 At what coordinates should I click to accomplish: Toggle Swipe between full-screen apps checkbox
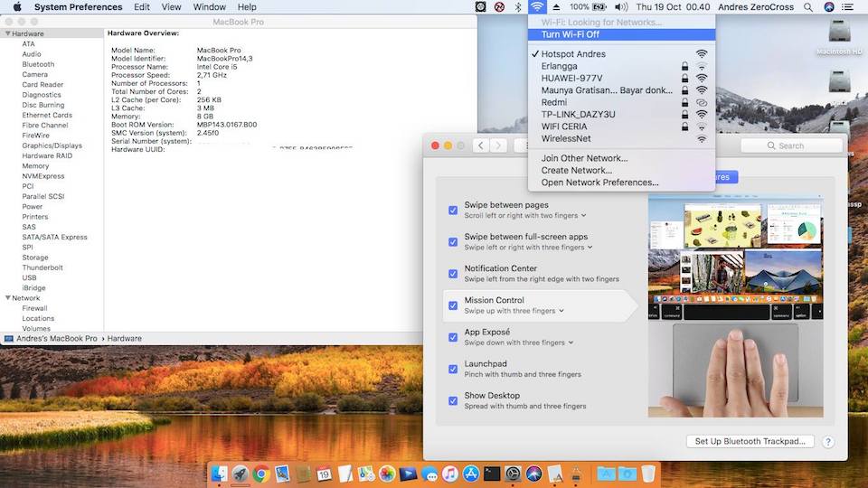[453, 242]
